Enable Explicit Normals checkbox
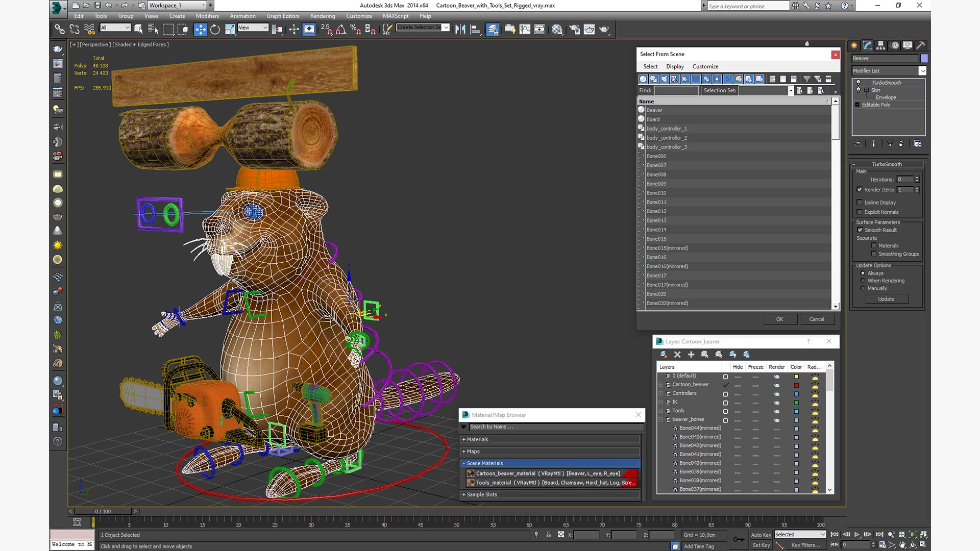980x551 pixels. (860, 212)
